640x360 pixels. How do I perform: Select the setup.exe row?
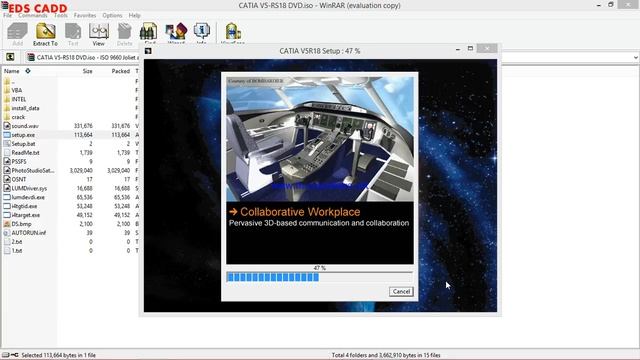71,135
